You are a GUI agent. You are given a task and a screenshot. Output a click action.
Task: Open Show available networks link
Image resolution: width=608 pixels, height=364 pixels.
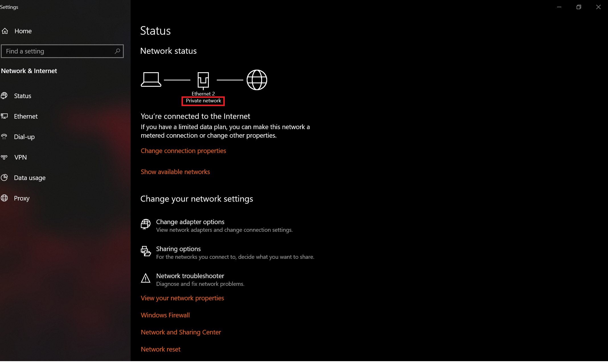click(175, 172)
